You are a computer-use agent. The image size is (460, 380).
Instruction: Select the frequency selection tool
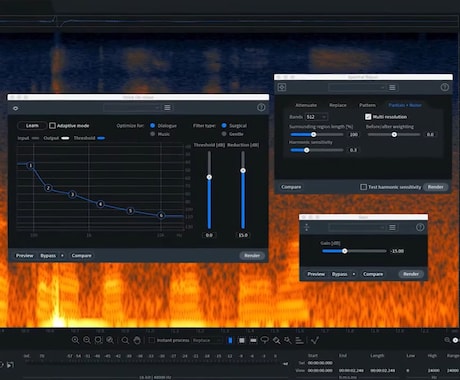pos(253,340)
